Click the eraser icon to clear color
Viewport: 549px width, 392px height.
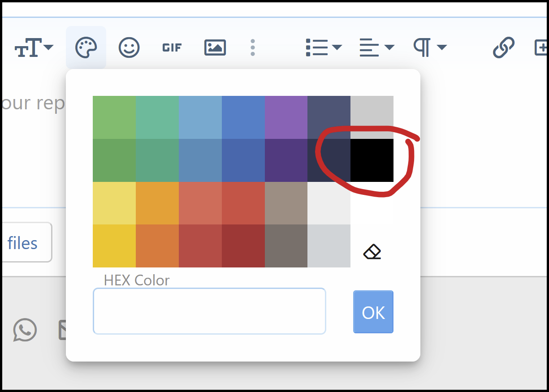click(x=372, y=252)
